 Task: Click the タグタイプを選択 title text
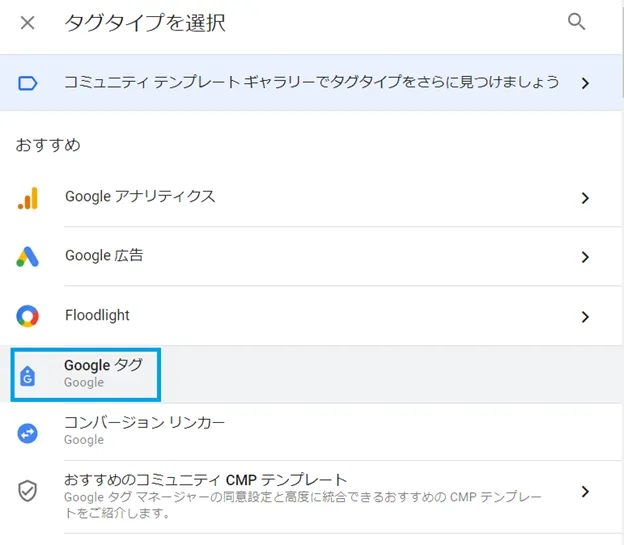point(145,23)
